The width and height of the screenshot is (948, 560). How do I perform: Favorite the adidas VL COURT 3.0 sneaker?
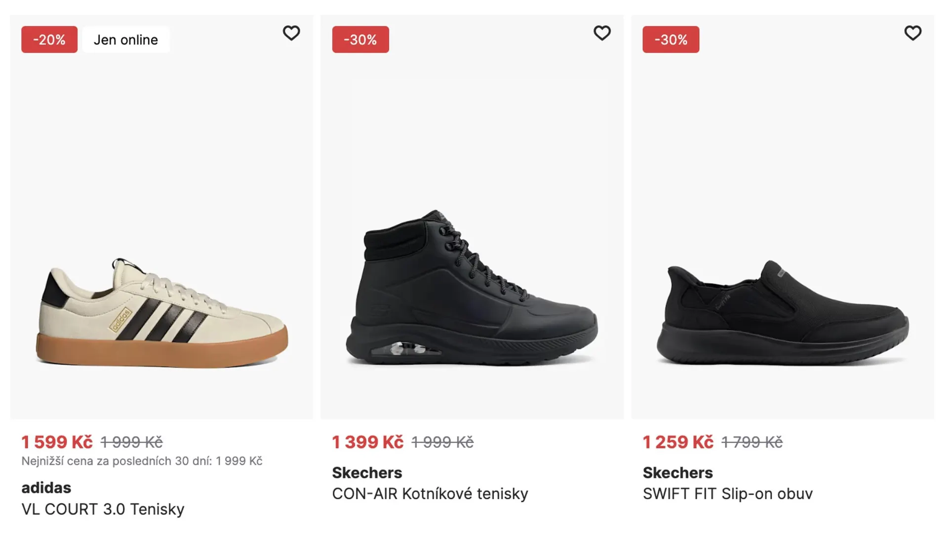point(291,33)
